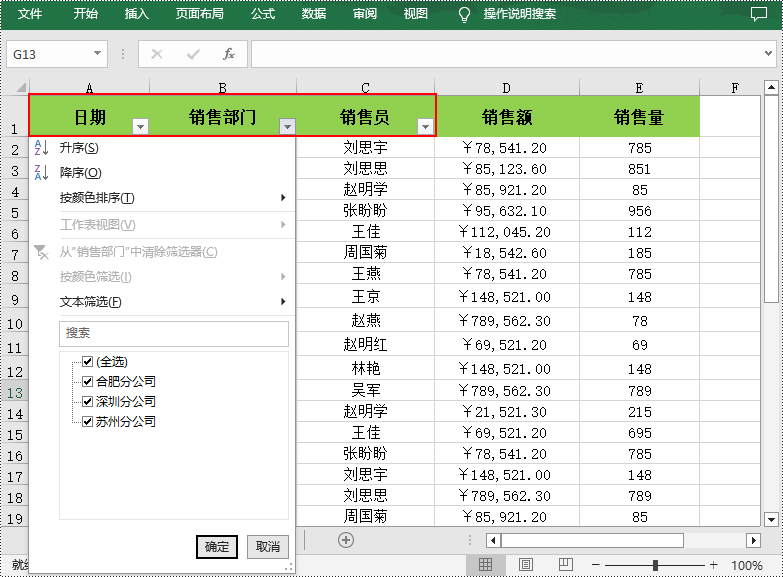Image resolution: width=783 pixels, height=577 pixels.
Task: Click the 销售量 header cell
Action: coord(639,117)
